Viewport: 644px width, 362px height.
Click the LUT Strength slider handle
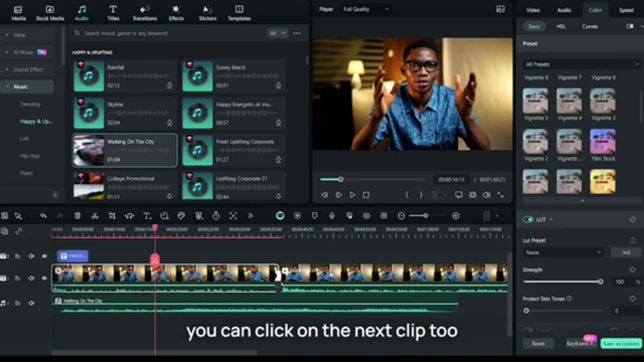(600, 282)
